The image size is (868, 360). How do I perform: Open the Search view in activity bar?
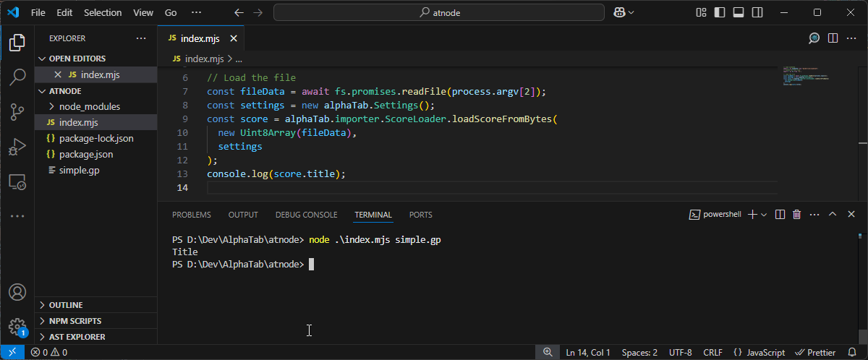(17, 77)
